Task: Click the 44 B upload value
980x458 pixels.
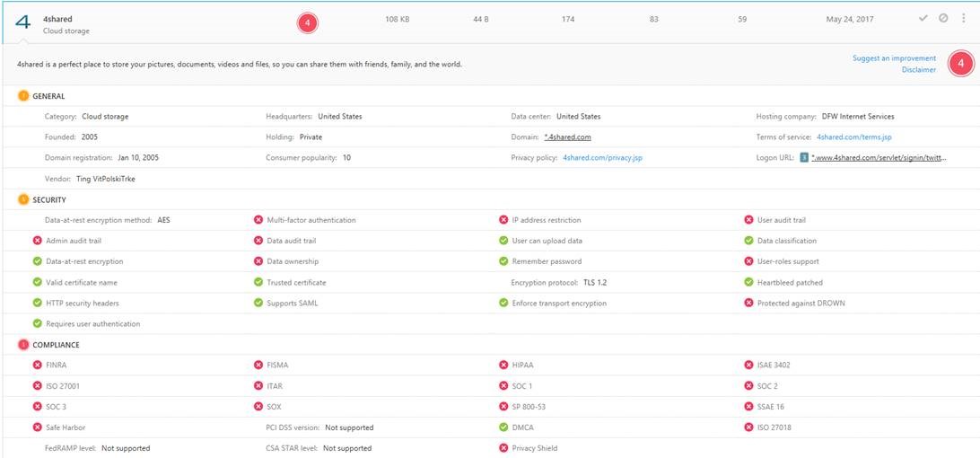Action: pyautogui.click(x=481, y=20)
